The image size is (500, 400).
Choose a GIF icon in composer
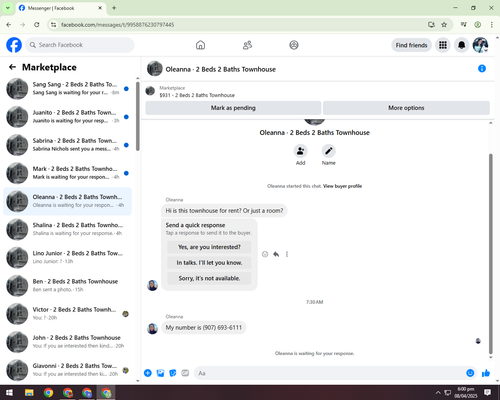(x=185, y=373)
